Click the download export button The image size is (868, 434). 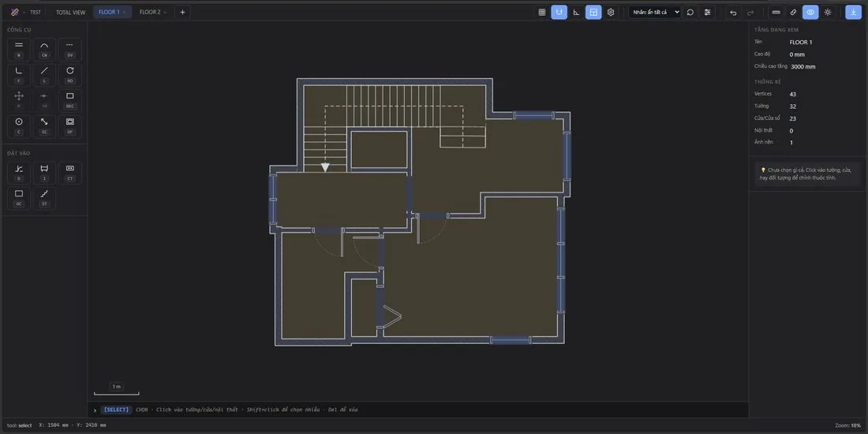tap(853, 12)
